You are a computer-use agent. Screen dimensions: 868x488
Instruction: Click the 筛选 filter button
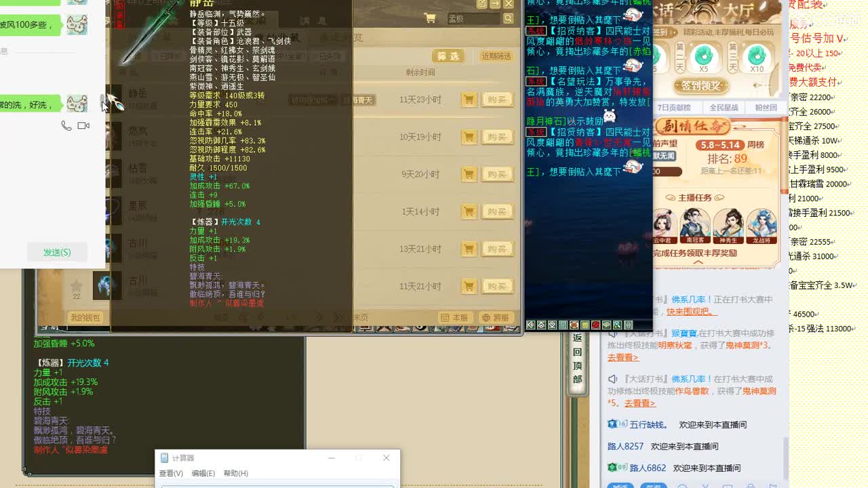(448, 56)
